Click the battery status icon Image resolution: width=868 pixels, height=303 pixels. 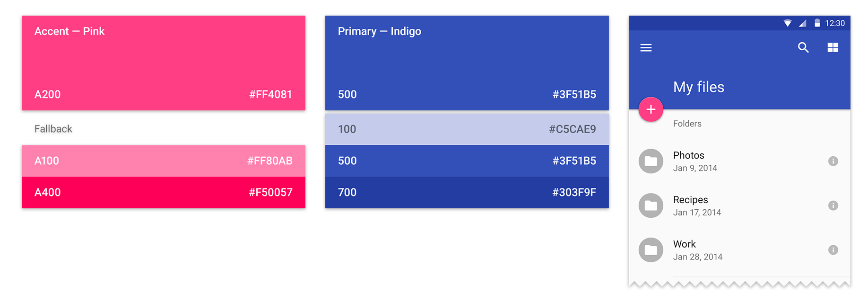point(817,23)
